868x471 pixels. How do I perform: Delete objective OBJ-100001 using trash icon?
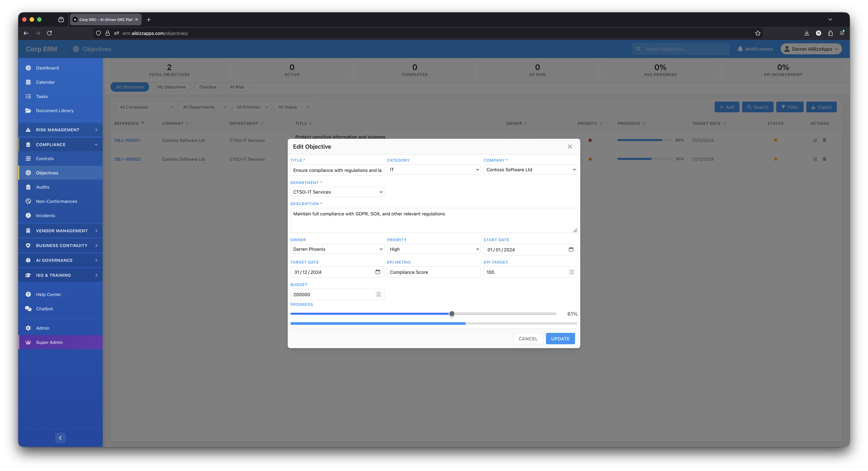pyautogui.click(x=824, y=140)
